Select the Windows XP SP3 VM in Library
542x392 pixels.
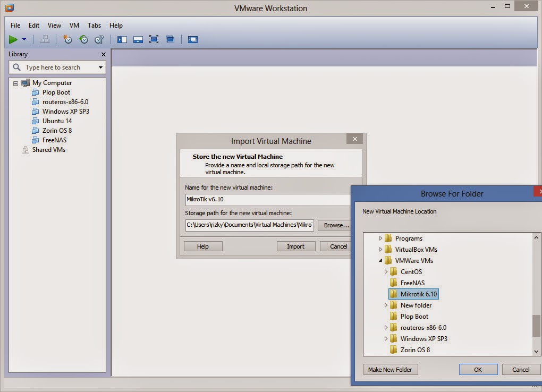[66, 112]
